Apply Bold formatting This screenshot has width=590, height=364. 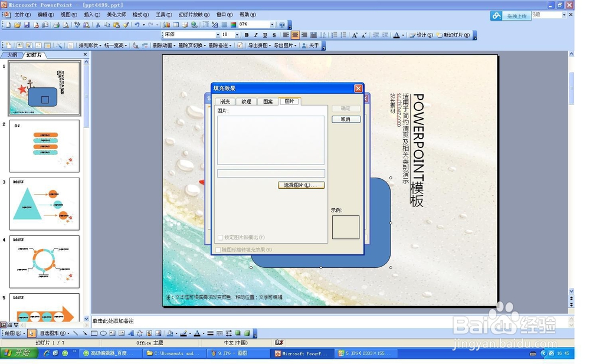click(247, 35)
